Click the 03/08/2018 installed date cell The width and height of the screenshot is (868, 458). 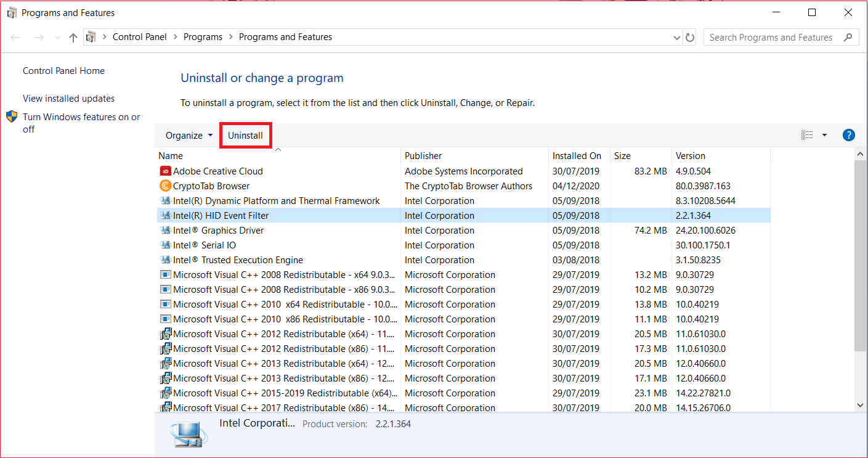pyautogui.click(x=576, y=260)
